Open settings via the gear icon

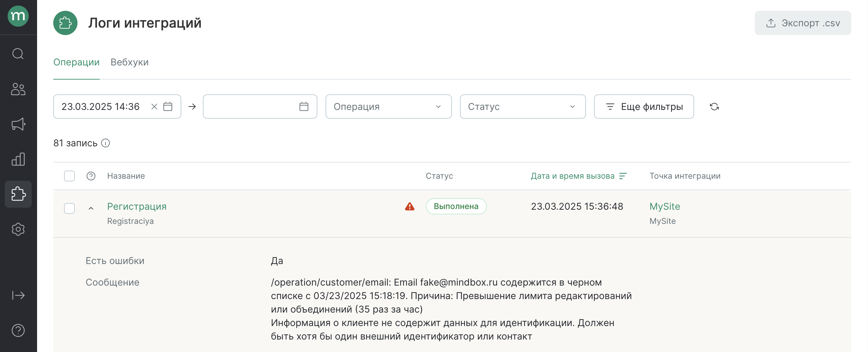[18, 229]
